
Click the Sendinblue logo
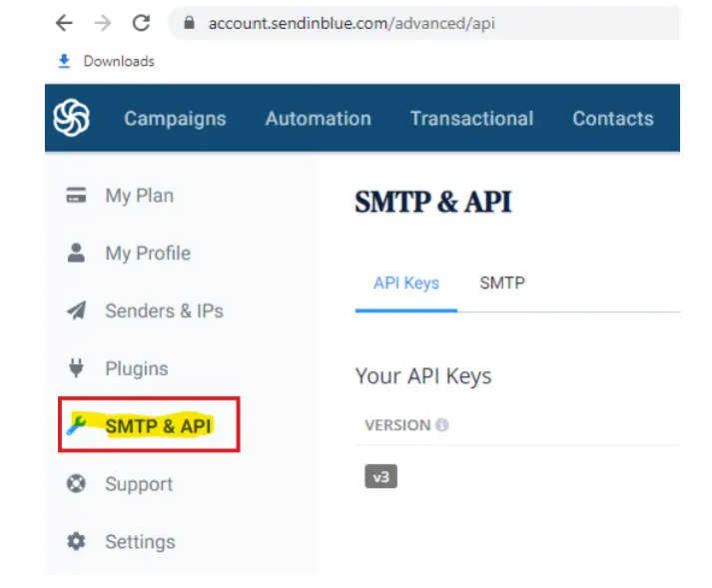click(71, 118)
